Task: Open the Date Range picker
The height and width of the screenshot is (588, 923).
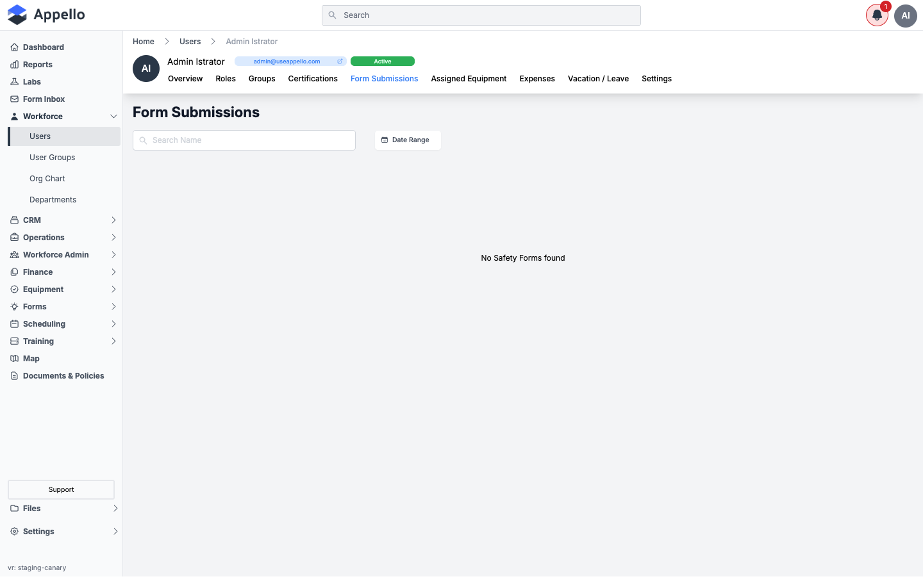Action: point(408,140)
